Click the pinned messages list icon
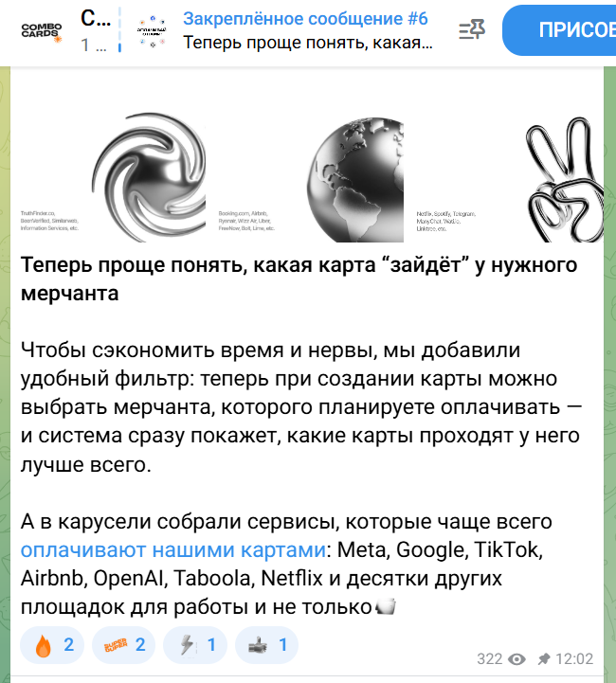616x683 pixels. tap(472, 29)
